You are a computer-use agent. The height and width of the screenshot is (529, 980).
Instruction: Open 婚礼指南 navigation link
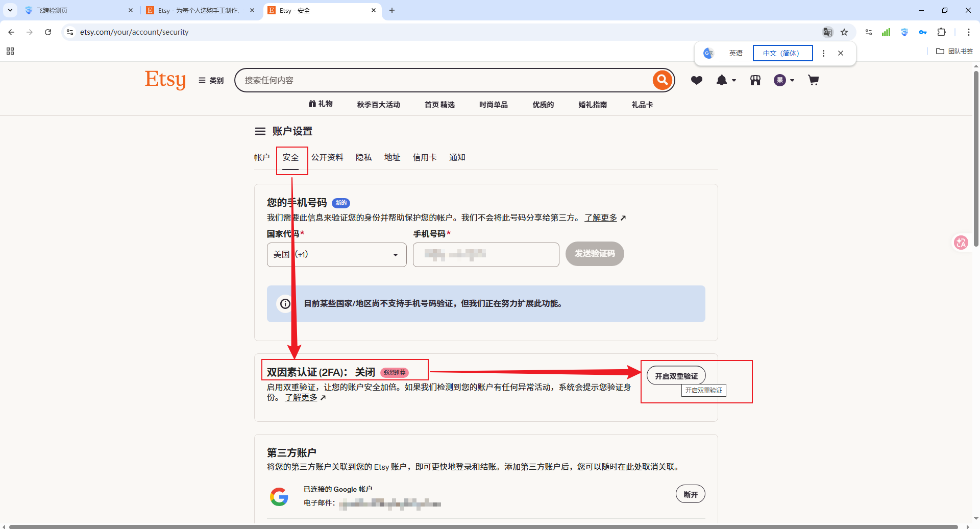593,104
